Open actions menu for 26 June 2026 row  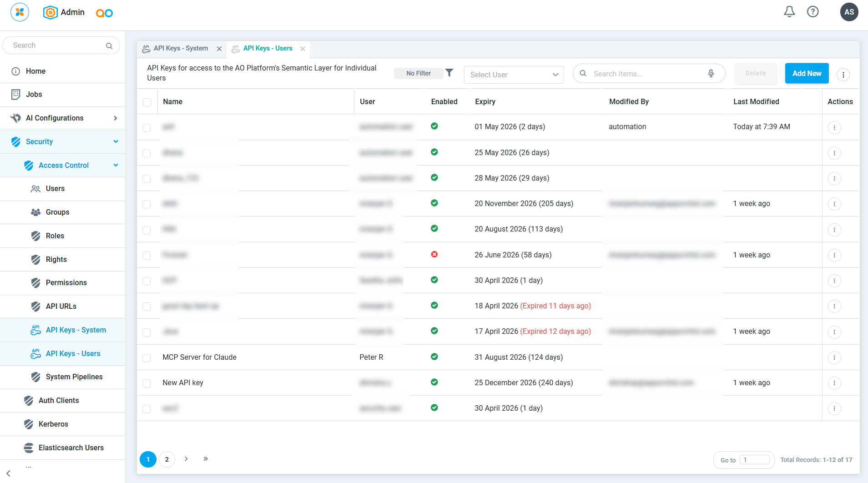(x=834, y=255)
